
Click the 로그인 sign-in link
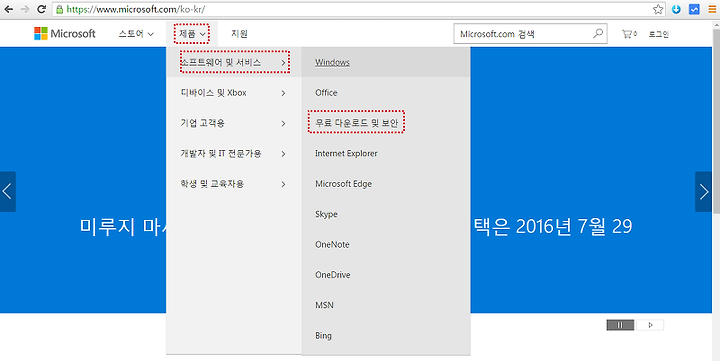click(658, 34)
